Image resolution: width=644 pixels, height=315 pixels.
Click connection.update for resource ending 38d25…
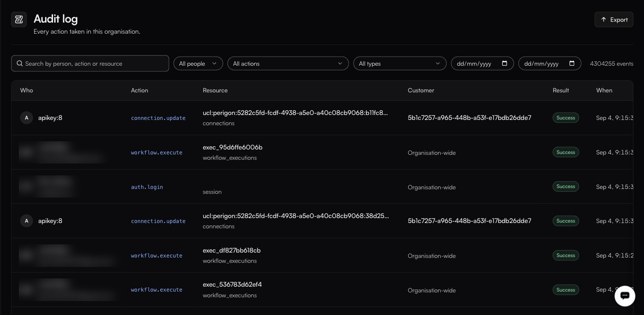(x=158, y=221)
